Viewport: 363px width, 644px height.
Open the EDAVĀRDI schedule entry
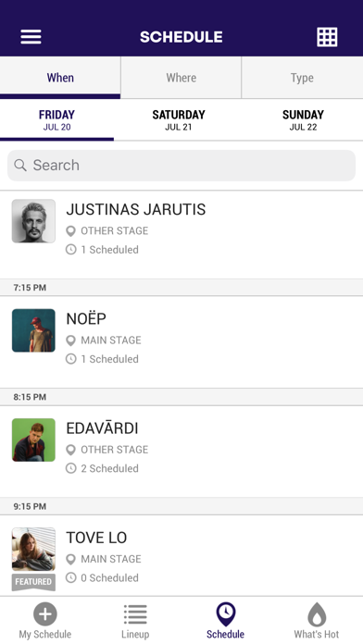click(x=181, y=451)
